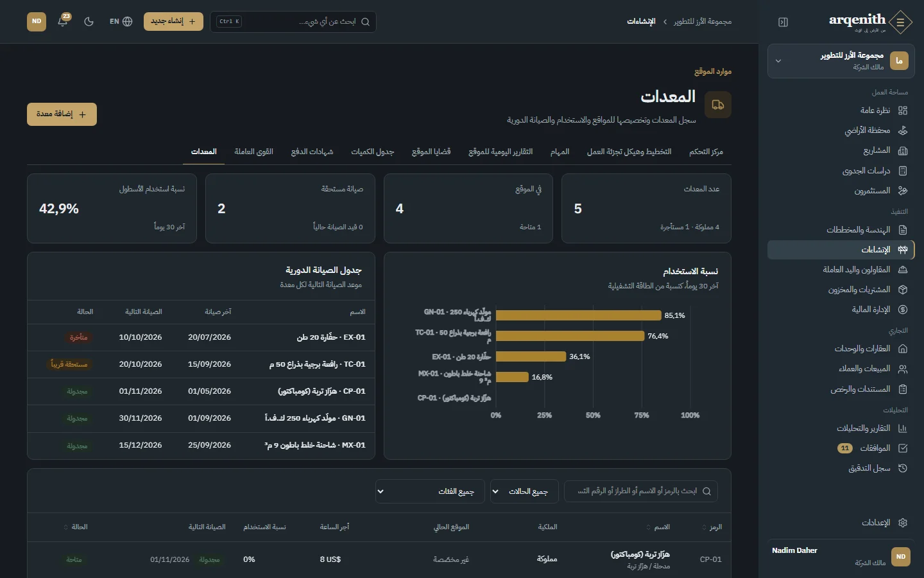Open العقارات والوحدات in the sidebar
924x578 pixels.
tap(841, 349)
